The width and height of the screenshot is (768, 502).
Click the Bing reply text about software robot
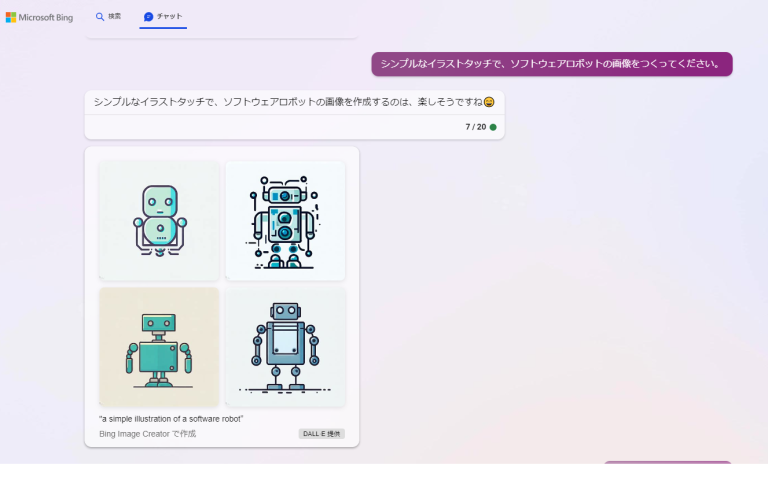click(x=287, y=102)
